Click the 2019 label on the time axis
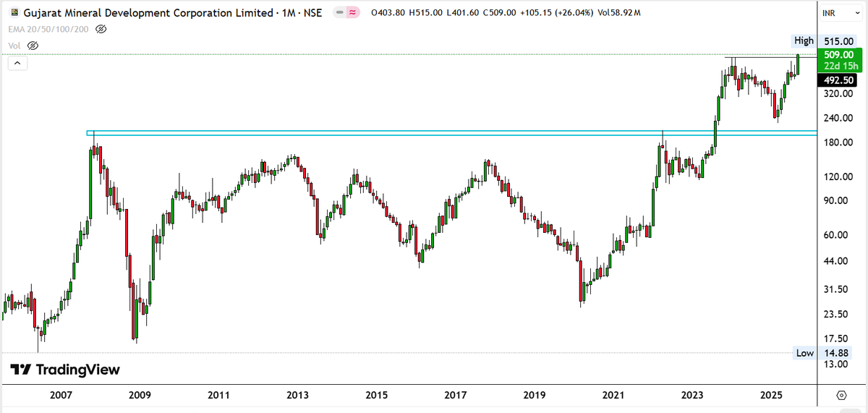The image size is (868, 413). pyautogui.click(x=535, y=395)
